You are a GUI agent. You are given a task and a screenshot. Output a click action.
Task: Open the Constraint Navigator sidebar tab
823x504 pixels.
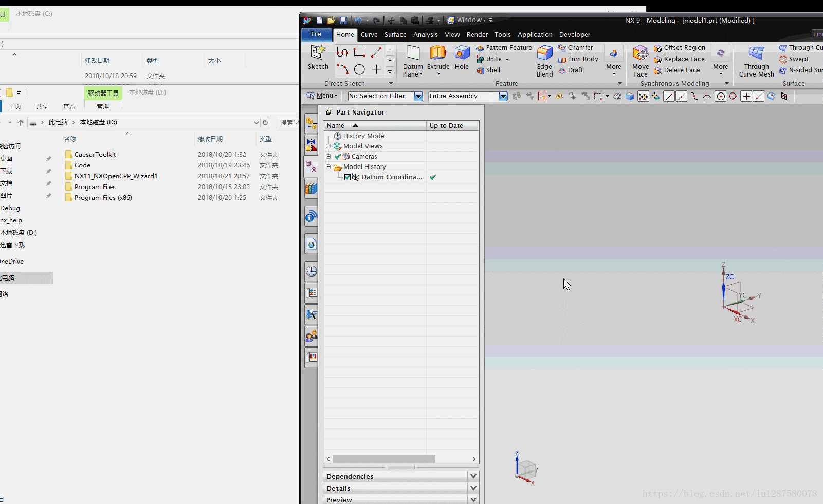tap(311, 144)
